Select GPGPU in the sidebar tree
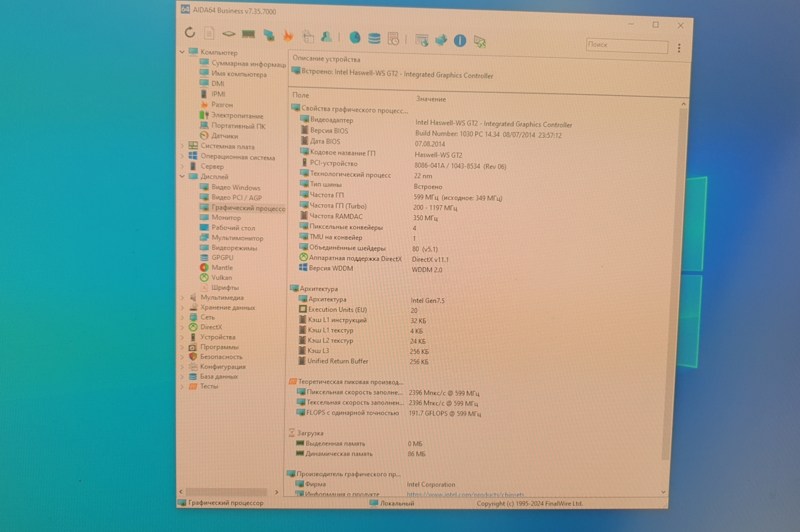 (222, 258)
